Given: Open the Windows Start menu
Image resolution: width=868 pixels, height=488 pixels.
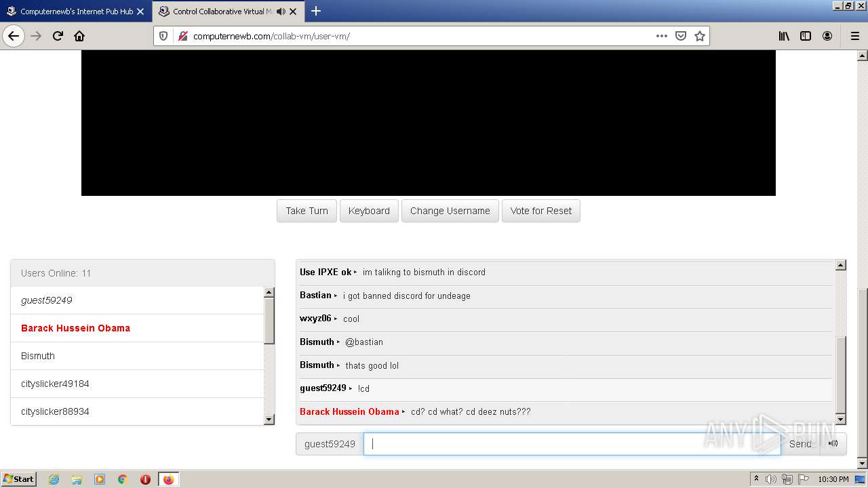Looking at the screenshot, I should click(19, 479).
